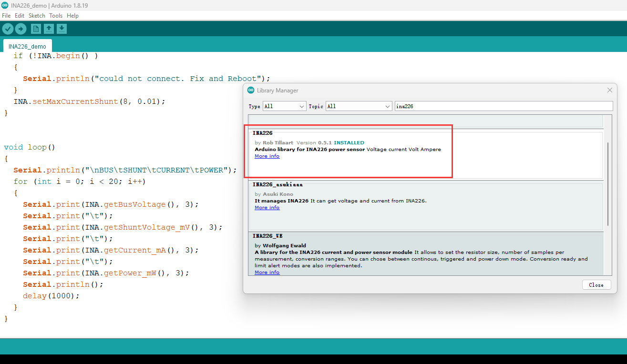Image resolution: width=627 pixels, height=364 pixels.
Task: Open the Type filter dropdown
Action: 284,106
